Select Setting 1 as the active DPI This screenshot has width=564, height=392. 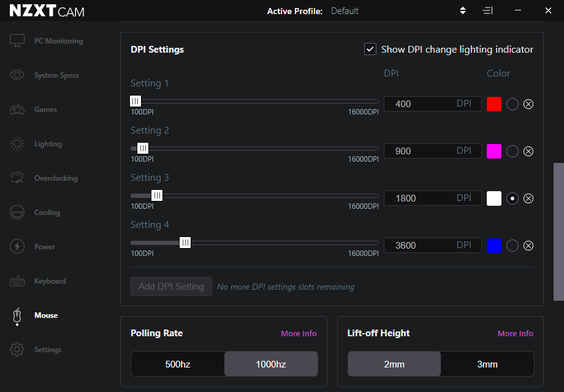(513, 104)
